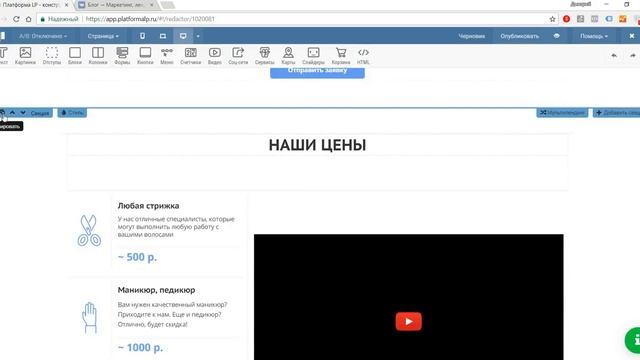This screenshot has height=360, width=640.
Task: Click the scissors haircut icon
Action: click(89, 231)
